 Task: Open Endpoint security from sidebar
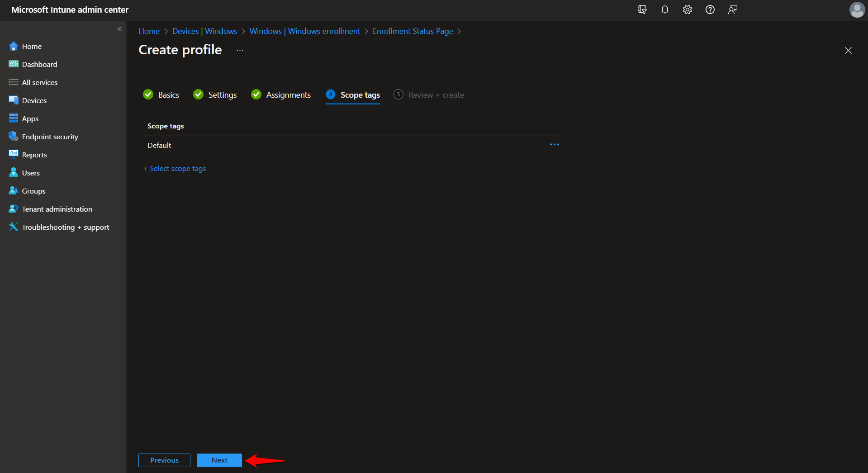pos(50,137)
